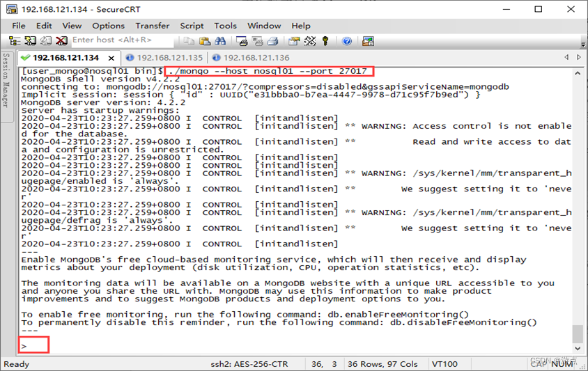Screen dimensions: 588x371
Task: Open the Edit menu
Action: [44, 26]
